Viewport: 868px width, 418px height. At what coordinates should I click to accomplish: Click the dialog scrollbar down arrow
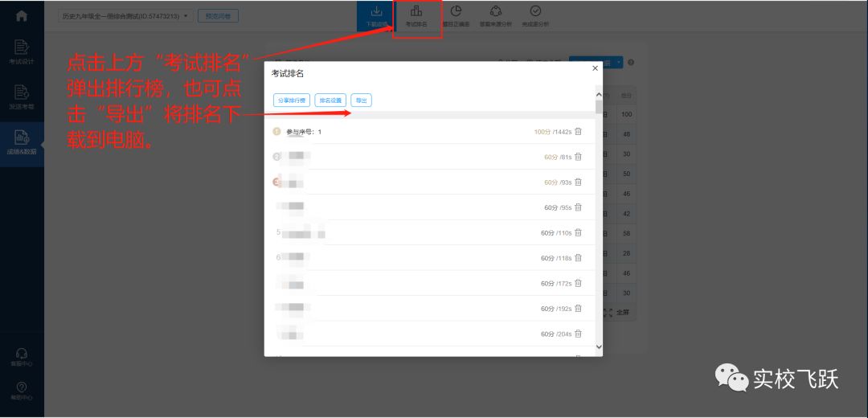pos(599,346)
